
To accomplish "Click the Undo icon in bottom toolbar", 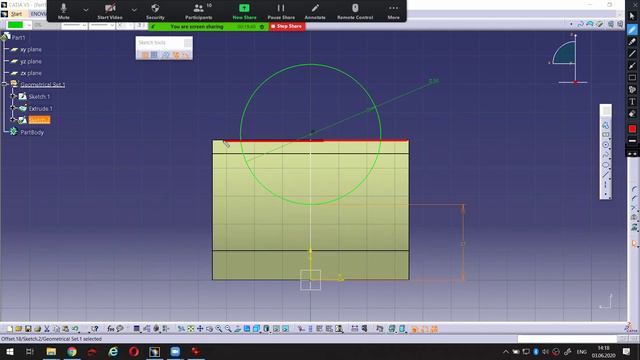I will pos(75,329).
